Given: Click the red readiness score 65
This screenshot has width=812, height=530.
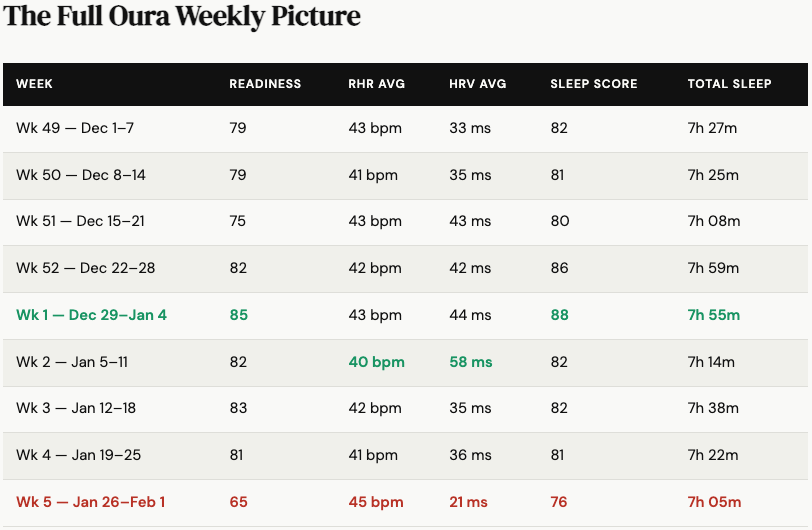Looking at the screenshot, I should [x=238, y=502].
